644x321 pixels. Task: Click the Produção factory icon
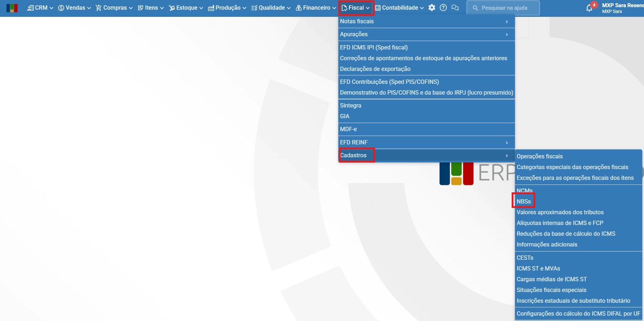(211, 8)
